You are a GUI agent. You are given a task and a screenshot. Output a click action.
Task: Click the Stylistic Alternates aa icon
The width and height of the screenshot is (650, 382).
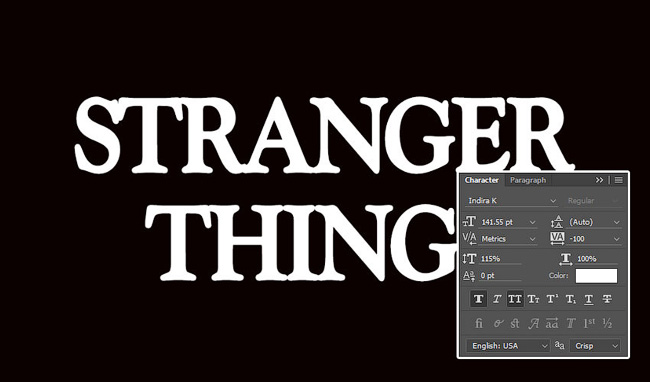(x=552, y=323)
